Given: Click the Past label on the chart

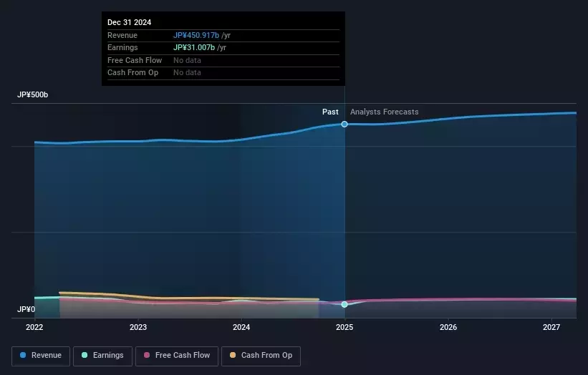Looking at the screenshot, I should click(x=330, y=112).
